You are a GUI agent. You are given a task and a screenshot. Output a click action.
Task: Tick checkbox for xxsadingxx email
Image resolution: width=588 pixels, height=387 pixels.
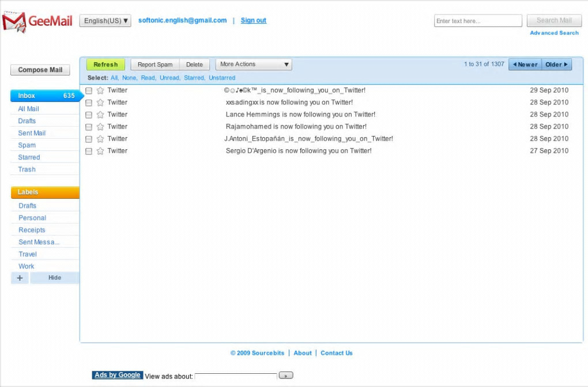click(89, 103)
